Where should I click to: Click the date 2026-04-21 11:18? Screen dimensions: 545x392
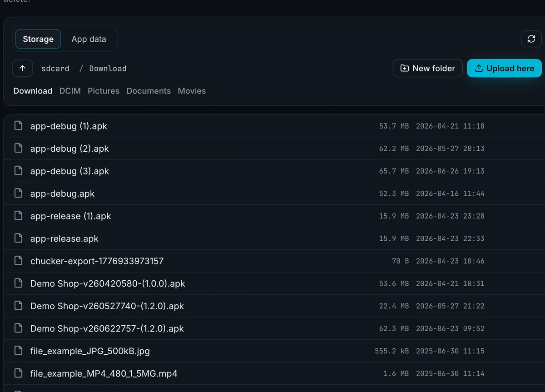click(x=450, y=126)
